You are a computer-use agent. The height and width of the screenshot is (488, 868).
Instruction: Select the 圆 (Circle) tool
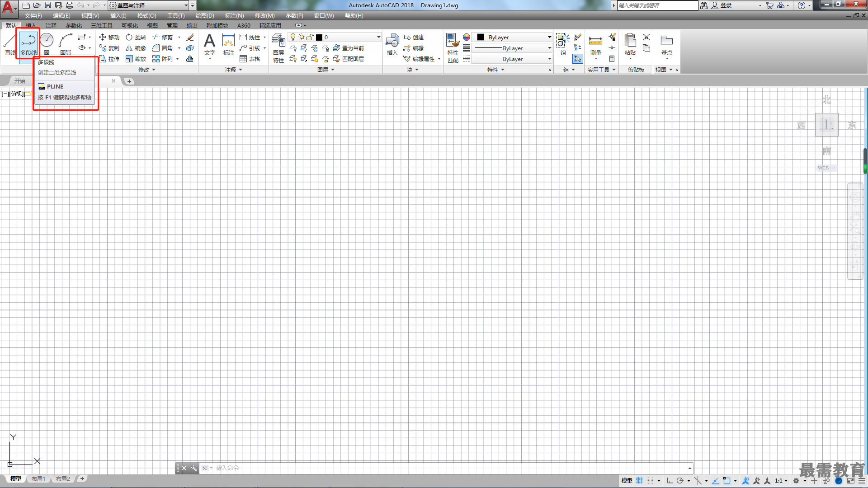[x=47, y=44]
